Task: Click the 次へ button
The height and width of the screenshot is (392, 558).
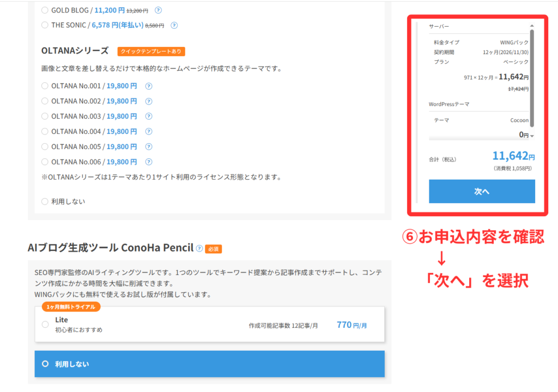Action: point(482,191)
